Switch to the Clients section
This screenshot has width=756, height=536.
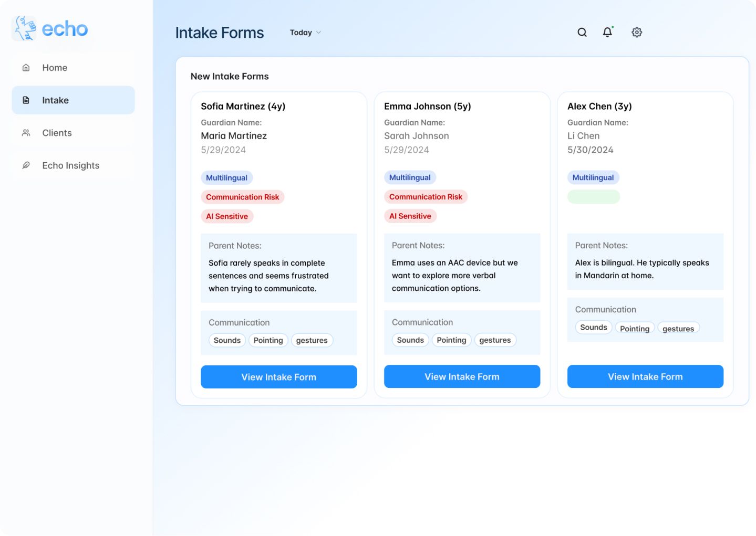tap(57, 133)
